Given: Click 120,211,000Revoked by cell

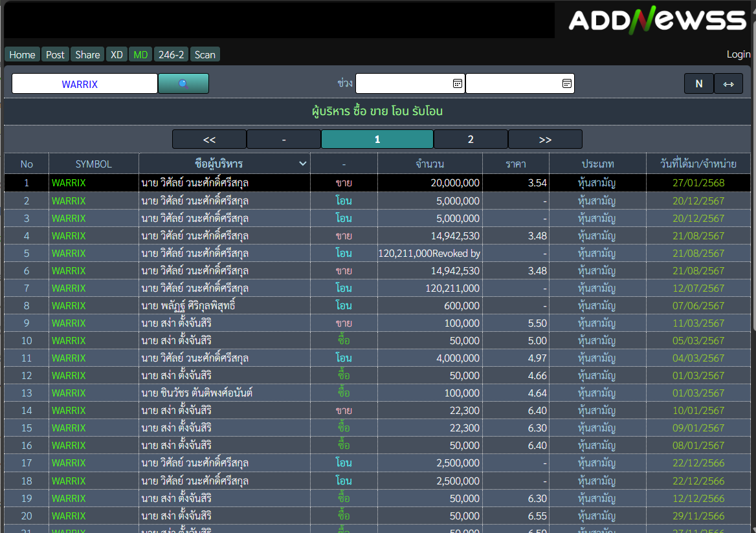Looking at the screenshot, I should click(429, 253).
